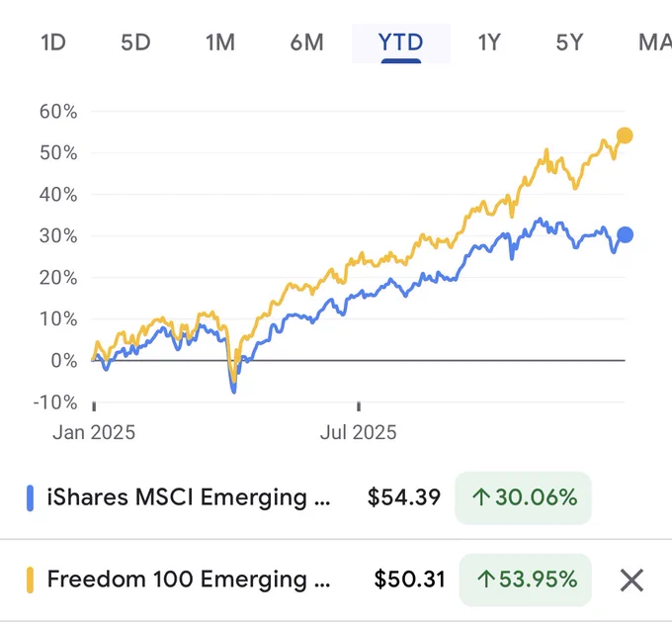Click the yellow Freedom 100 color swatch

(30, 580)
